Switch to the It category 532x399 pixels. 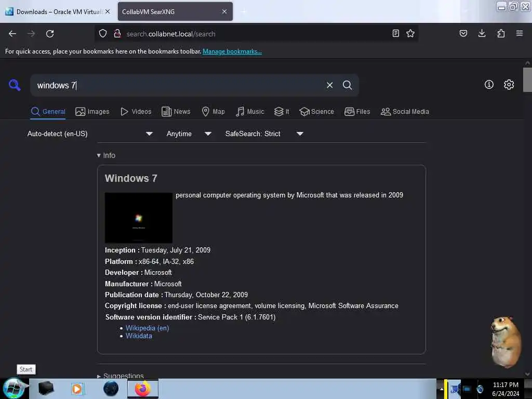[282, 112]
